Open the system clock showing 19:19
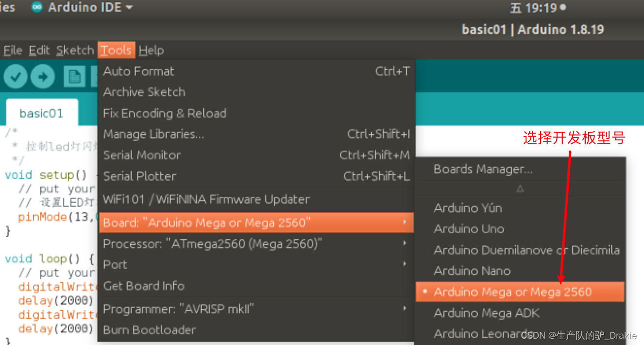 point(538,8)
